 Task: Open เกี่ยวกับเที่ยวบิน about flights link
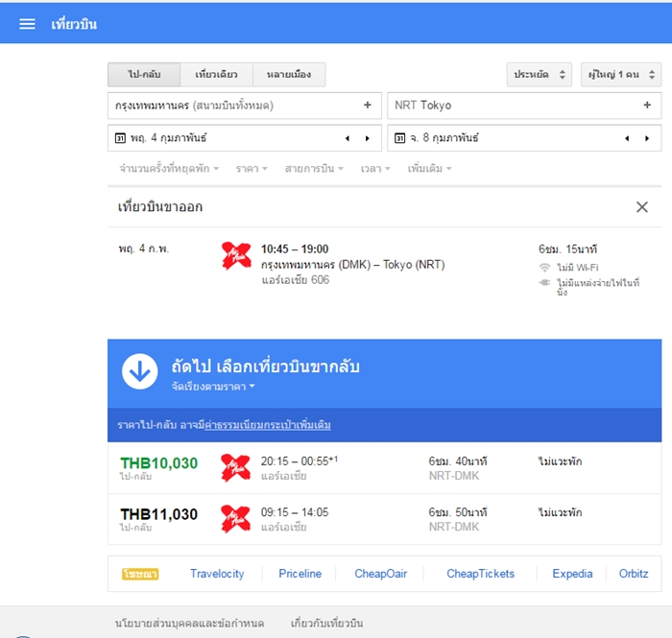click(x=327, y=623)
